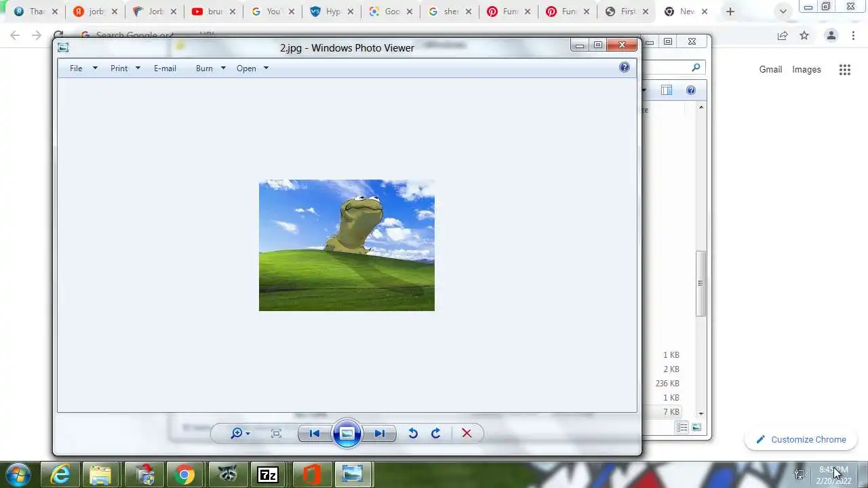Click the frog wallpaper image in the viewer
The image size is (868, 488).
point(347,245)
